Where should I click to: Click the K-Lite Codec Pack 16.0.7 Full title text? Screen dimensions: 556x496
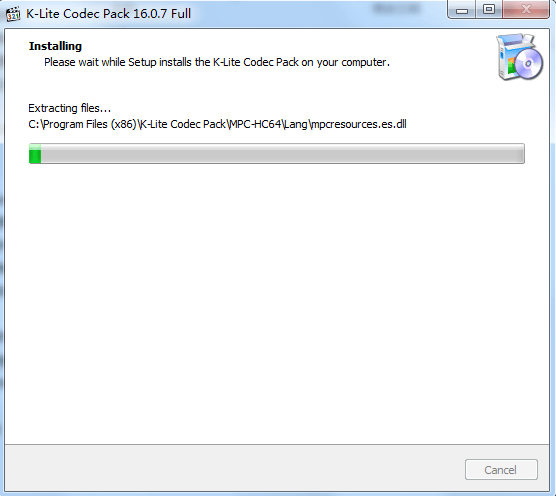tap(109, 13)
